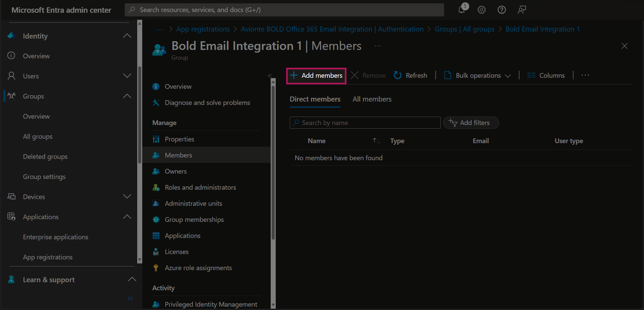
Task: Select Roles and administrators menu item
Action: (200, 187)
